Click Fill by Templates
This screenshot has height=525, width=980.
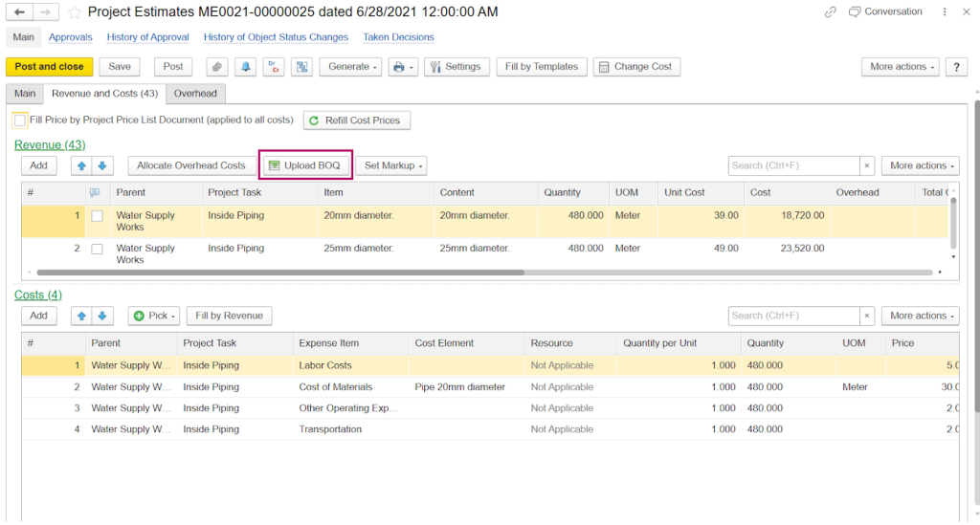pos(542,67)
